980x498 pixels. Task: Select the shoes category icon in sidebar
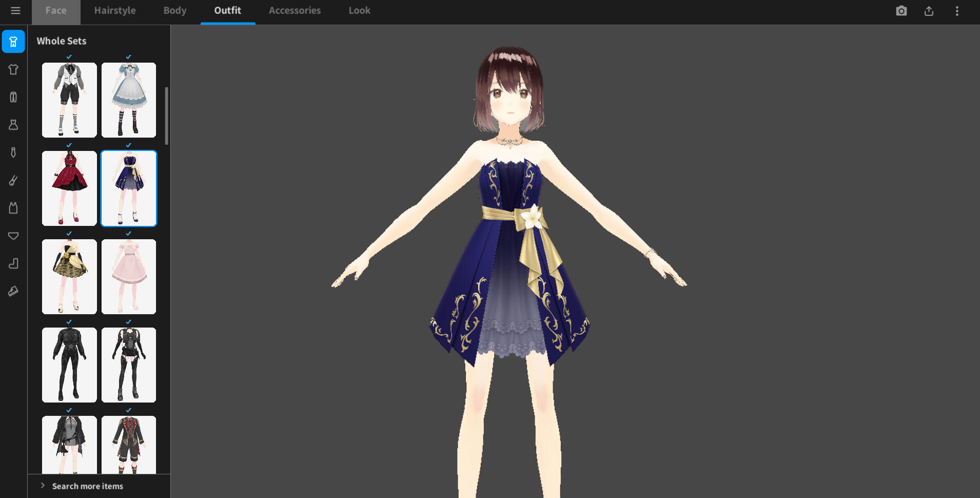(13, 291)
